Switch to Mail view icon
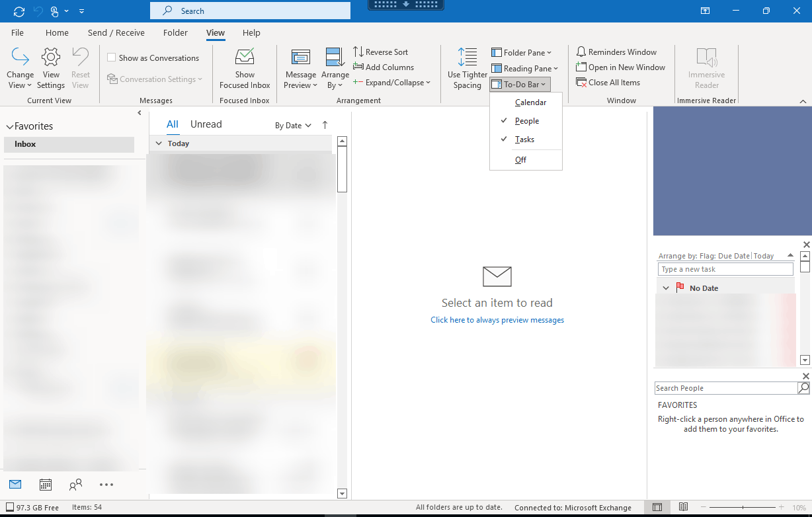812x517 pixels. click(x=15, y=485)
